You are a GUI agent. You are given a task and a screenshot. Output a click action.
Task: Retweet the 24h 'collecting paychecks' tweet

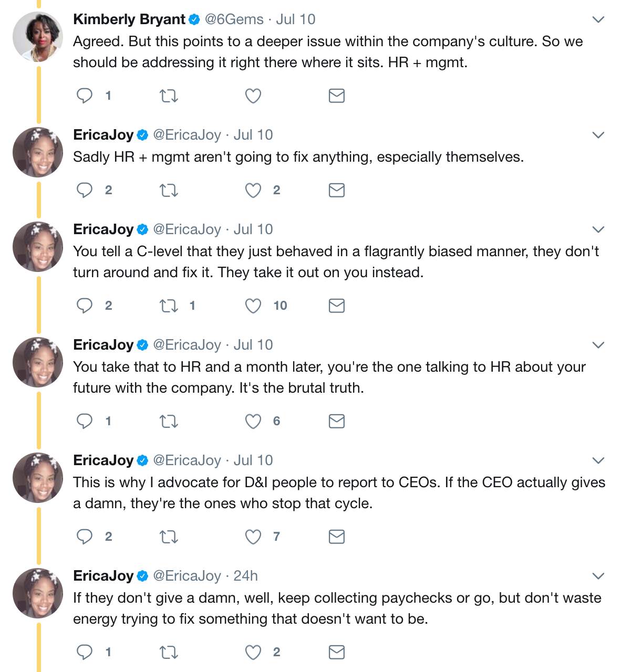pyautogui.click(x=169, y=652)
